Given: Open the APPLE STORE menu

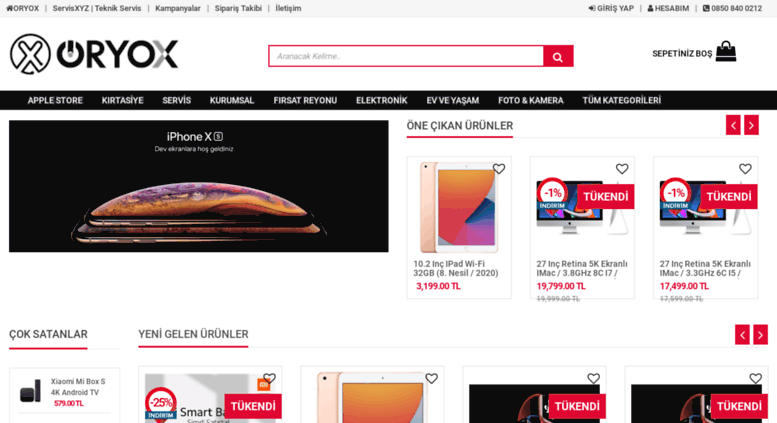Looking at the screenshot, I should tap(55, 101).
